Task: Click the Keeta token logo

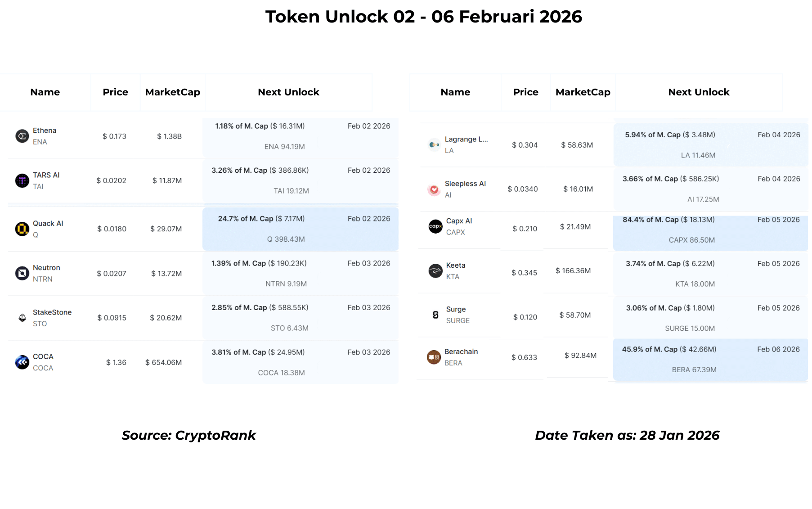Action: pyautogui.click(x=435, y=271)
